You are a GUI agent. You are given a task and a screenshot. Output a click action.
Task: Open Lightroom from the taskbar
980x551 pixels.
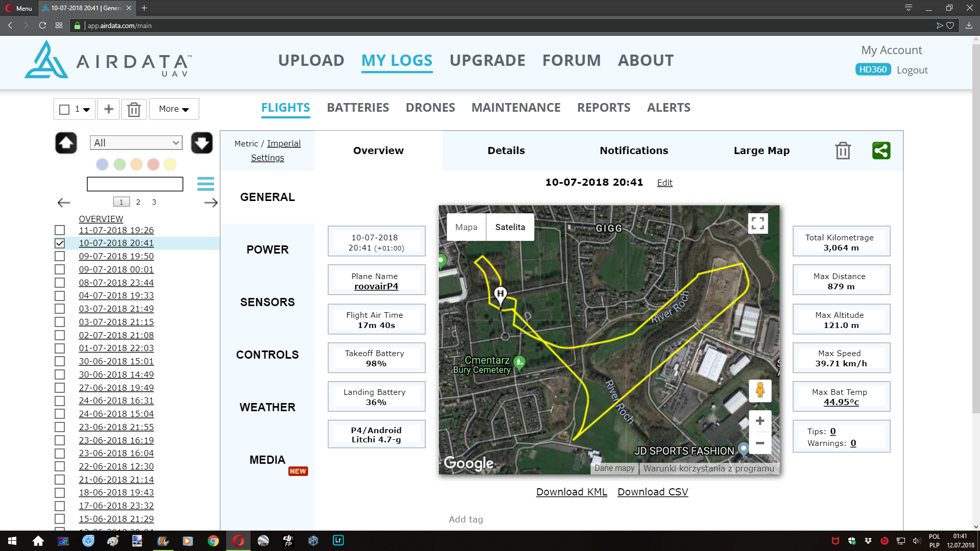point(338,540)
